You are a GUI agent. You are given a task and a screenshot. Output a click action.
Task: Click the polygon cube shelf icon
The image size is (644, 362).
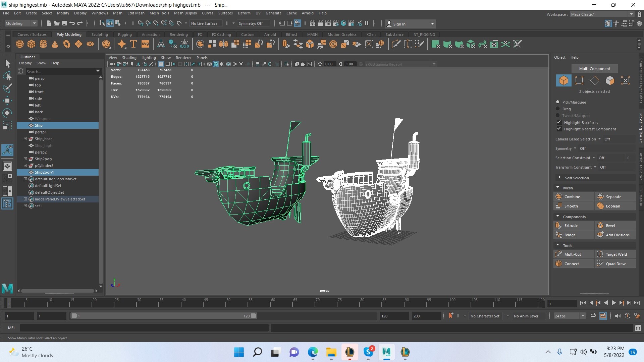click(32, 44)
